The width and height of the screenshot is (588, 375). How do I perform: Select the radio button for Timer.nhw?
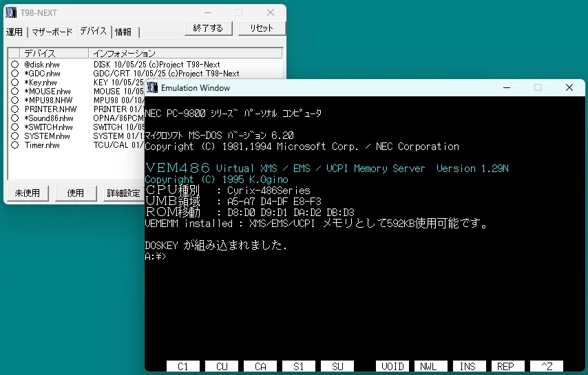14,145
